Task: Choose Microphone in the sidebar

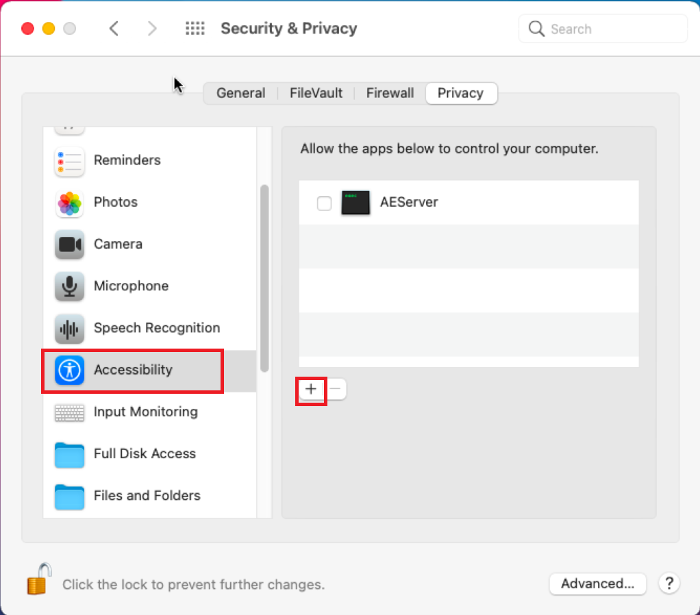Action: tap(149, 286)
